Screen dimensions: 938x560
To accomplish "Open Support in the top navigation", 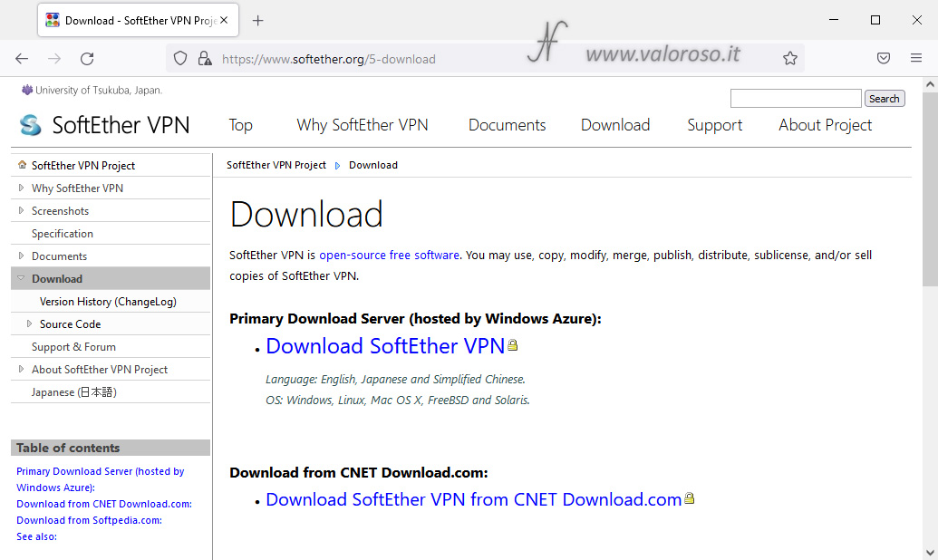I will coord(715,125).
